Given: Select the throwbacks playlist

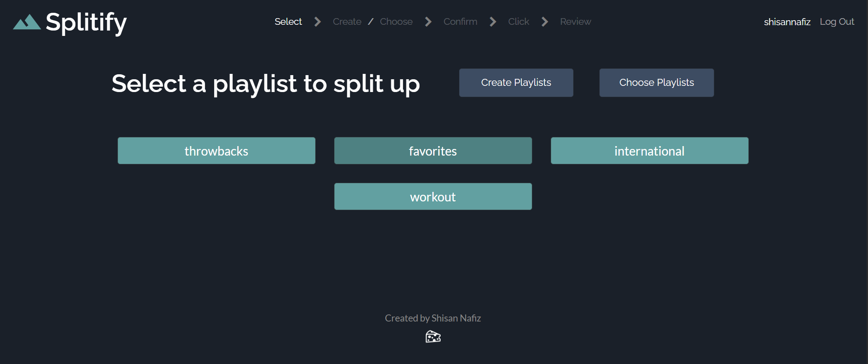Looking at the screenshot, I should tap(216, 151).
